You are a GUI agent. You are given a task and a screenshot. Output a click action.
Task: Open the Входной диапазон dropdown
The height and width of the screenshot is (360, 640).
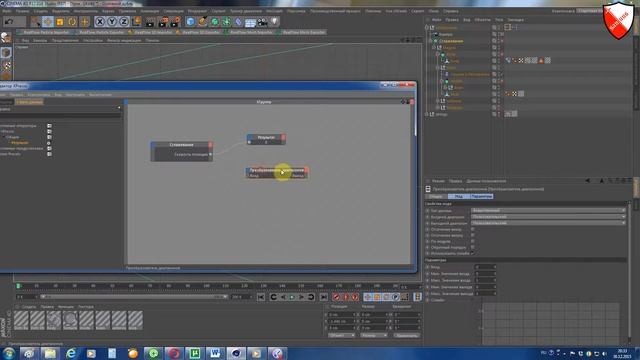pos(548,217)
